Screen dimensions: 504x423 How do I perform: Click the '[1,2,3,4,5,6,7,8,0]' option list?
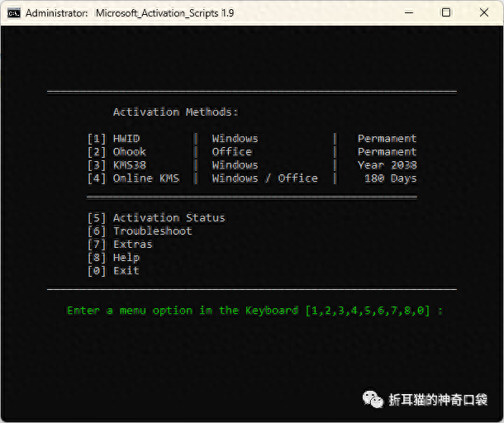[368, 311]
